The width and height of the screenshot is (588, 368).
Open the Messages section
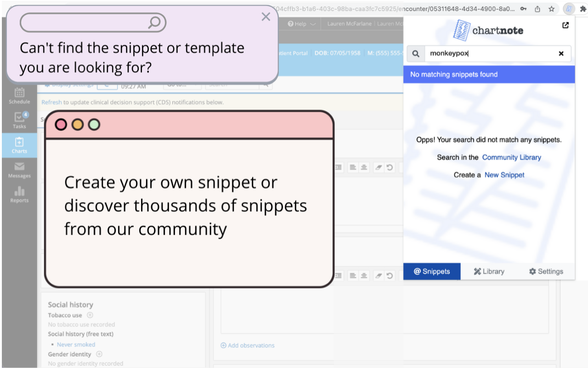coord(19,169)
